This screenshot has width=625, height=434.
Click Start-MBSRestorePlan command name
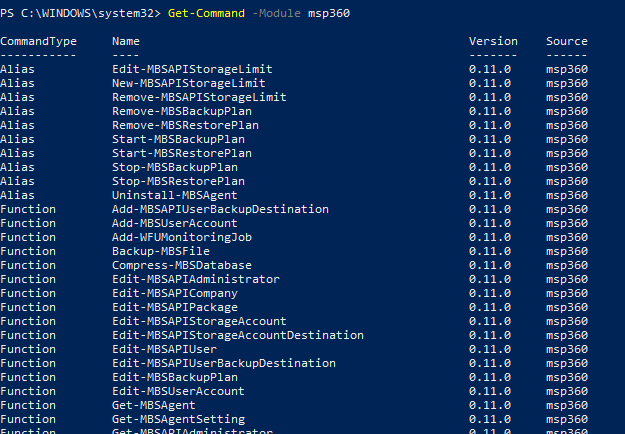tap(182, 153)
